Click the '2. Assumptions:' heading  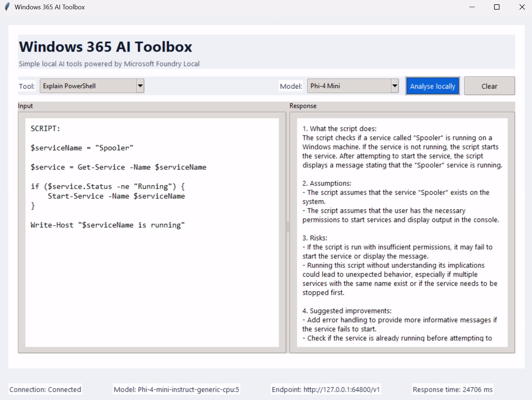[327, 183]
